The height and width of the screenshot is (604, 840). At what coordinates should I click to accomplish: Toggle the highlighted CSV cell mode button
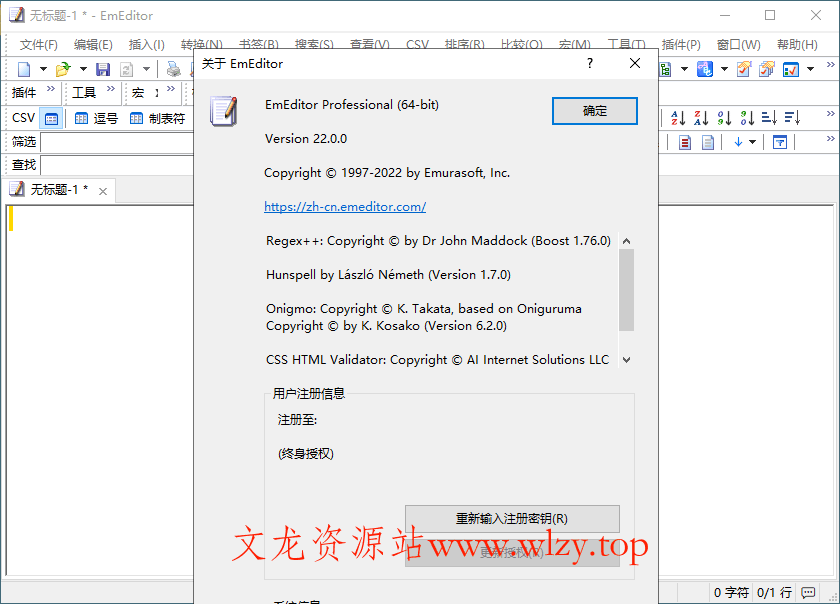pyautogui.click(x=51, y=117)
